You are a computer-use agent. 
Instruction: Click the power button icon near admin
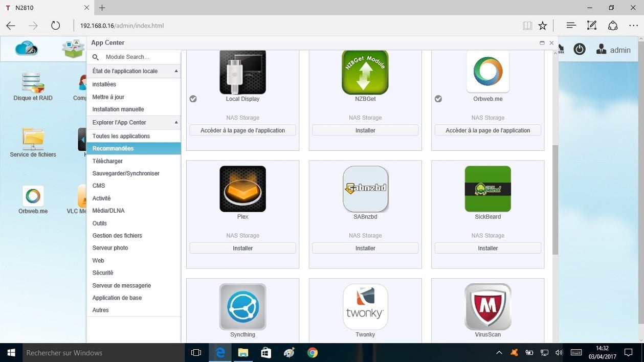[579, 50]
